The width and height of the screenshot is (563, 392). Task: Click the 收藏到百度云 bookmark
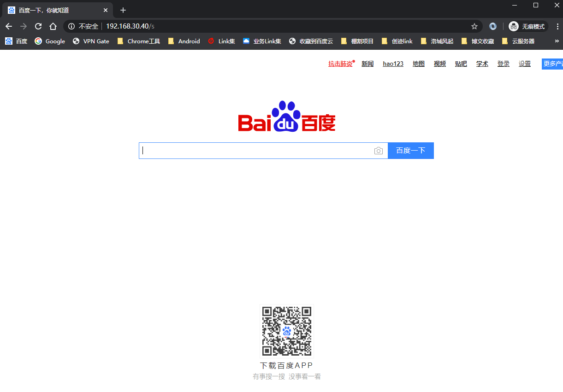pos(311,41)
